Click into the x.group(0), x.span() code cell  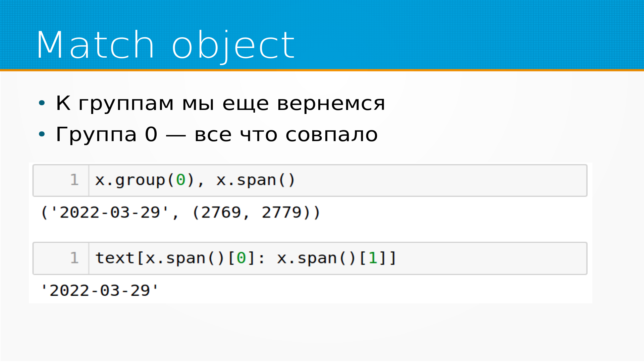click(402, 180)
